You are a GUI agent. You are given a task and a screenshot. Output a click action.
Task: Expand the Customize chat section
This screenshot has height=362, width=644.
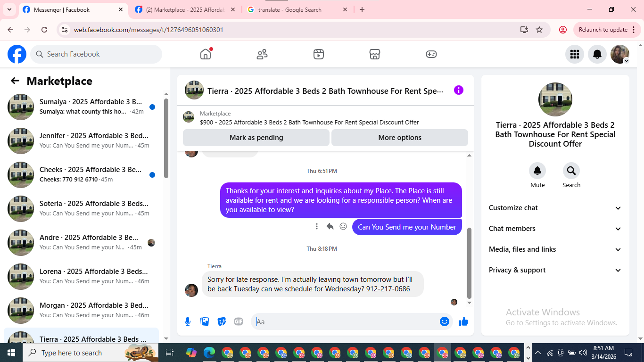pyautogui.click(x=555, y=208)
